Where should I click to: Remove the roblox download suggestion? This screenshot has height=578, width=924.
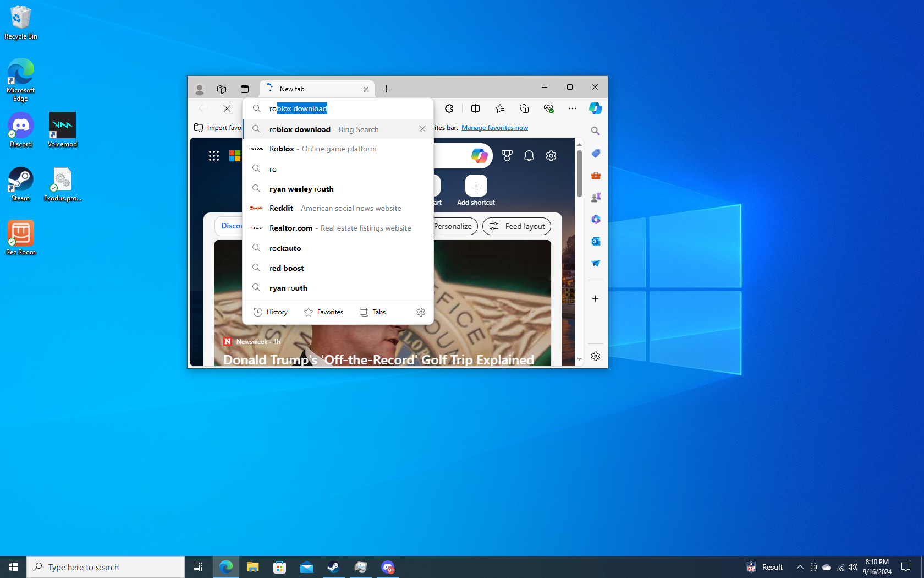click(x=422, y=129)
